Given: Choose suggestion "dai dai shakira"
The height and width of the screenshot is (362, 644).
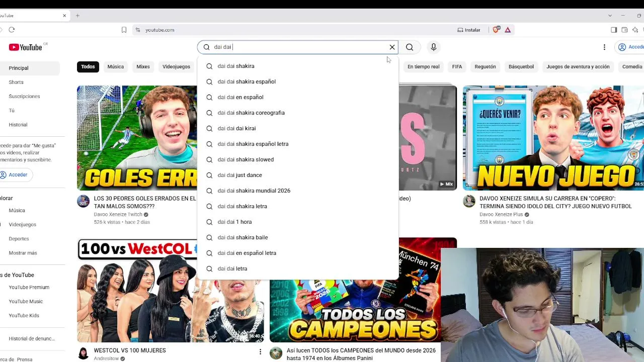Looking at the screenshot, I should (x=298, y=66).
